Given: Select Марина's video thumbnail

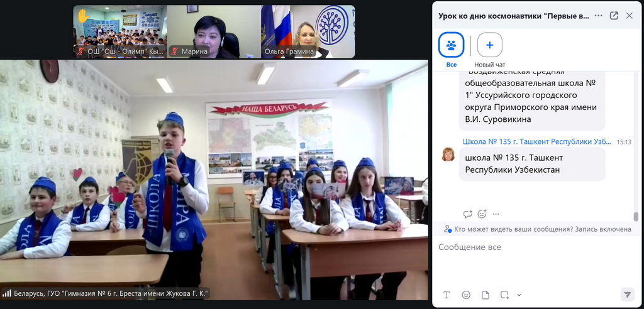Looking at the screenshot, I should tap(213, 32).
